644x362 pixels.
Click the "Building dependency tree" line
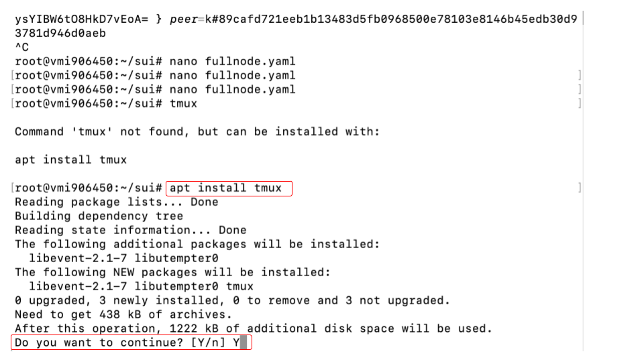[99, 217]
